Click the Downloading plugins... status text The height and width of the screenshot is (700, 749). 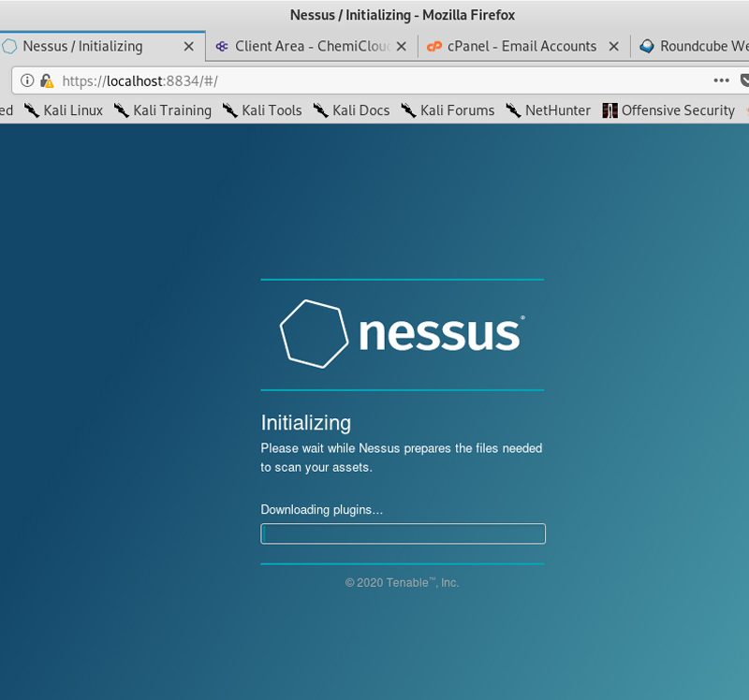click(x=321, y=509)
